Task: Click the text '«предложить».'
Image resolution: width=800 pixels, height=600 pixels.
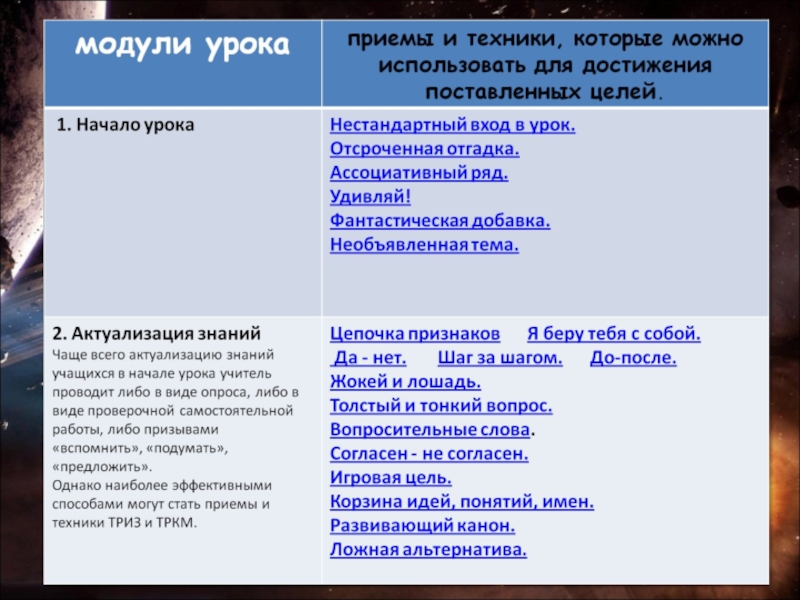Action: 102,467
